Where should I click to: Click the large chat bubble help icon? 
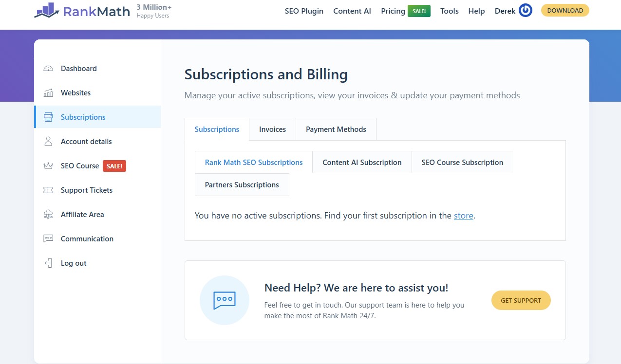pyautogui.click(x=225, y=300)
